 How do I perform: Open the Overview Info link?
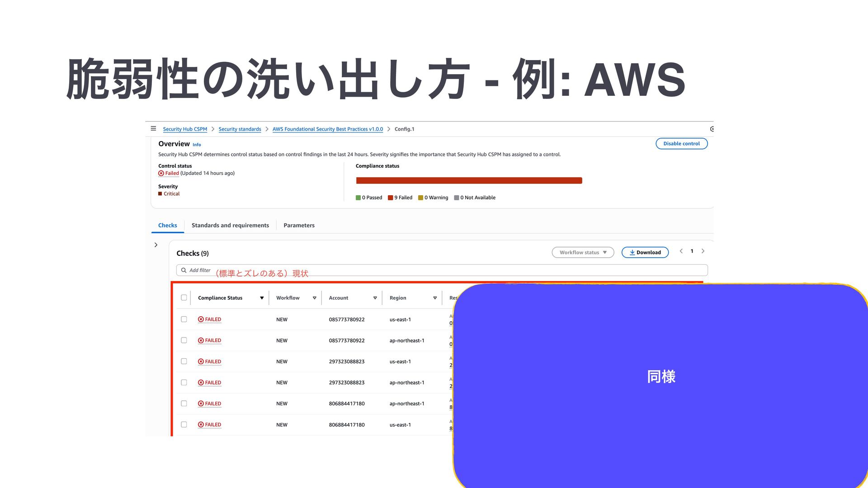tap(197, 145)
